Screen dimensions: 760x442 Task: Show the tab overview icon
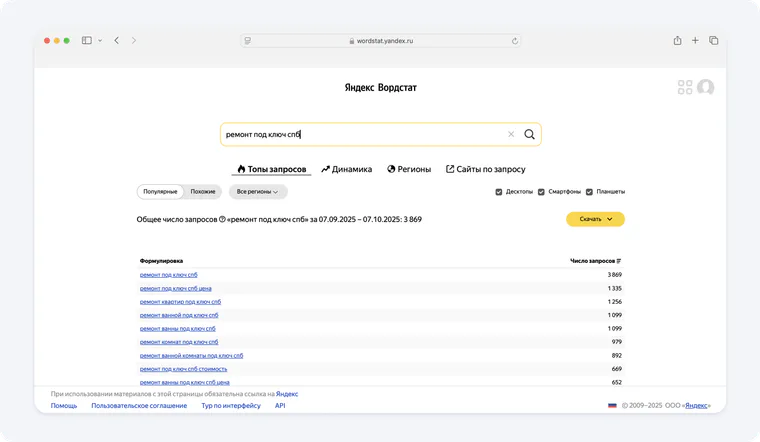coord(713,41)
